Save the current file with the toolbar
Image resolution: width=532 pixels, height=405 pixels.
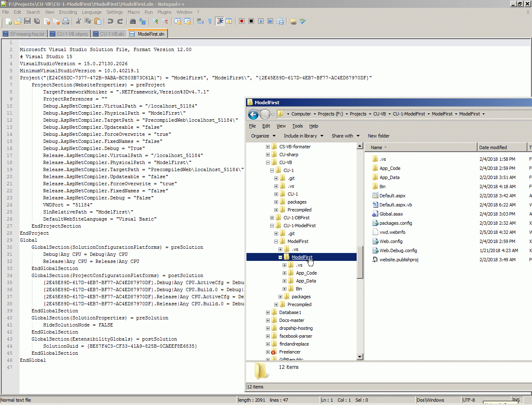tap(27, 21)
